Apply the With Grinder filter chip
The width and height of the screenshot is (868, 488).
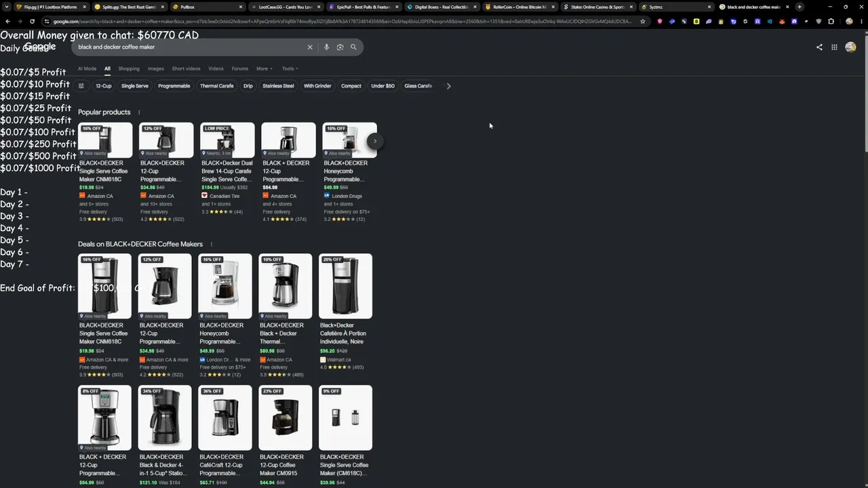pyautogui.click(x=317, y=86)
